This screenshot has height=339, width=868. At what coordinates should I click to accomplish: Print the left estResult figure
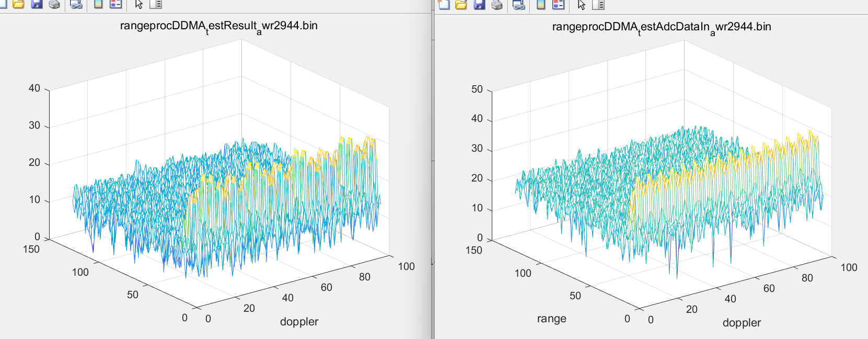pyautogui.click(x=54, y=4)
